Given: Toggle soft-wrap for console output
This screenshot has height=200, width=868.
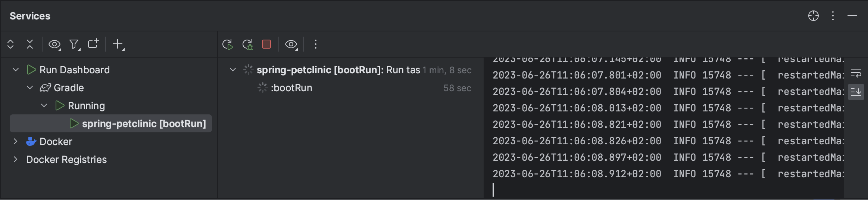Looking at the screenshot, I should tap(856, 73).
